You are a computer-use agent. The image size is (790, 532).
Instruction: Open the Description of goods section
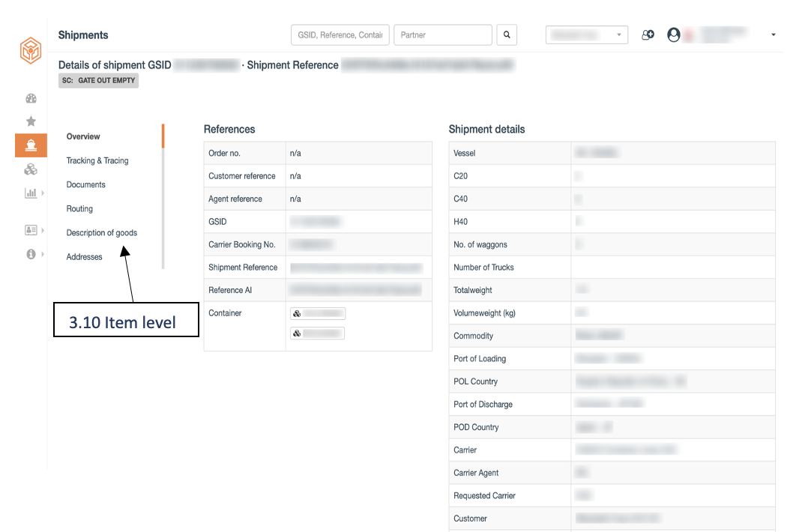click(x=102, y=233)
